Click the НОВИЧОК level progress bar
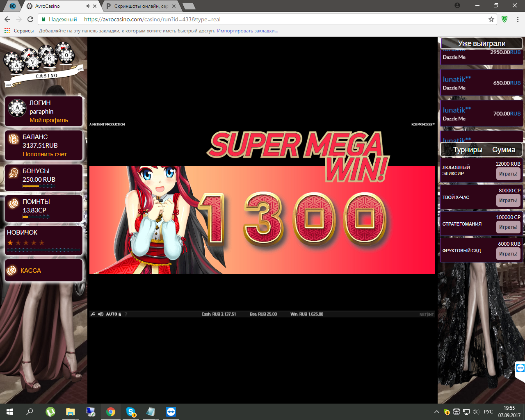The height and width of the screenshot is (420, 525). coord(43,249)
